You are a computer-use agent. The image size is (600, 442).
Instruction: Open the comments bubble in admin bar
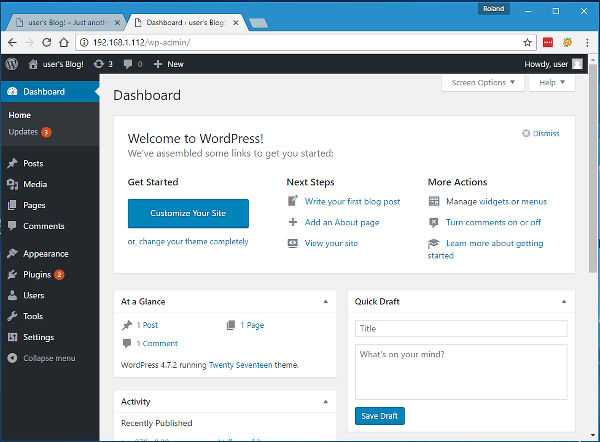tap(128, 64)
